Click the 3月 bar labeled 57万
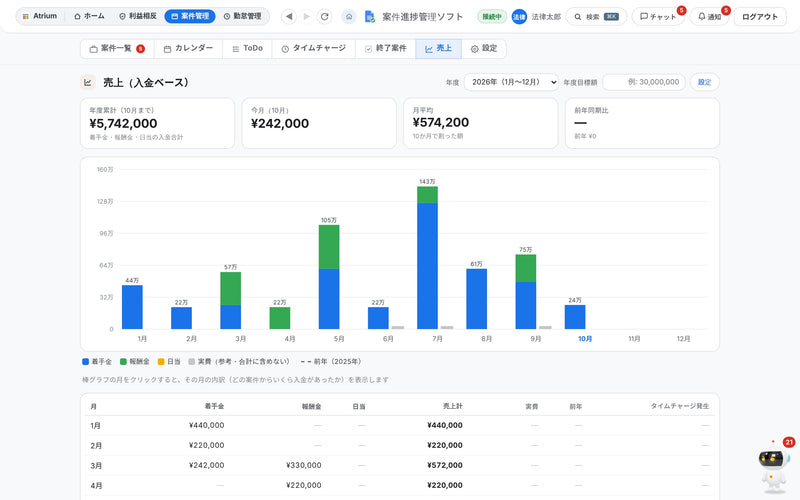Image resolution: width=800 pixels, height=500 pixels. [231, 301]
